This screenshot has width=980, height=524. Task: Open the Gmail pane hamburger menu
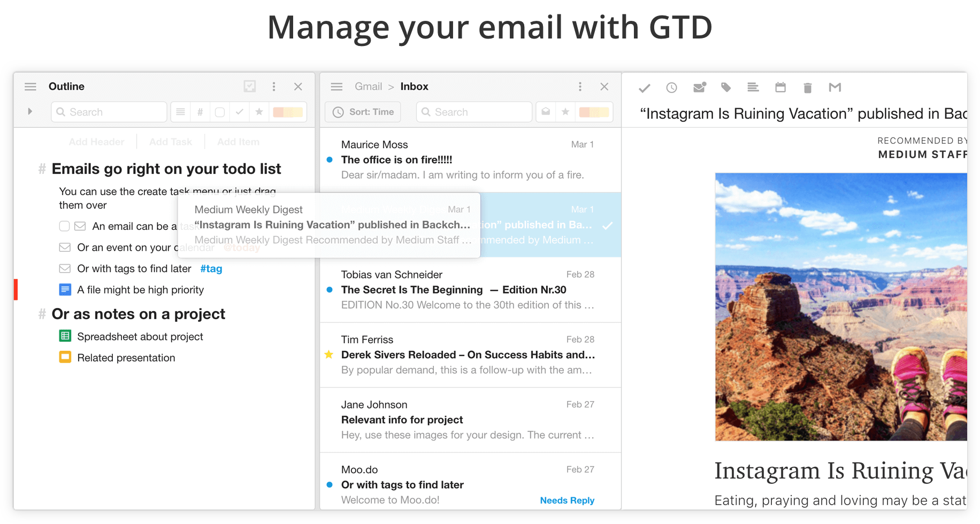point(336,87)
